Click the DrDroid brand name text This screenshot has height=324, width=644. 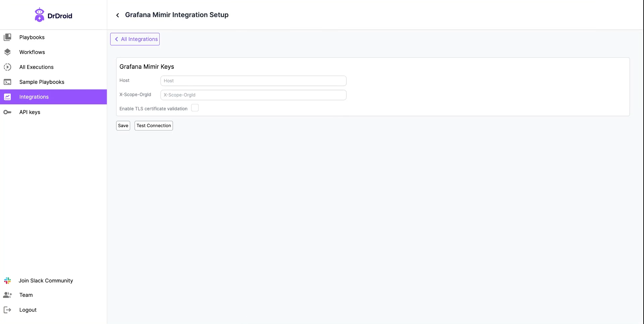(60, 16)
